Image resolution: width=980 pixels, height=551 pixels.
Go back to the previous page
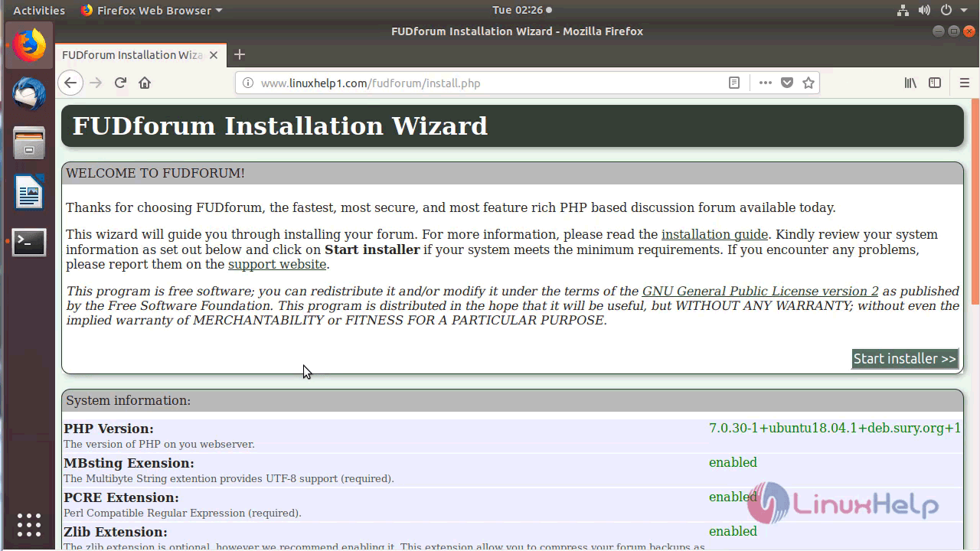70,83
